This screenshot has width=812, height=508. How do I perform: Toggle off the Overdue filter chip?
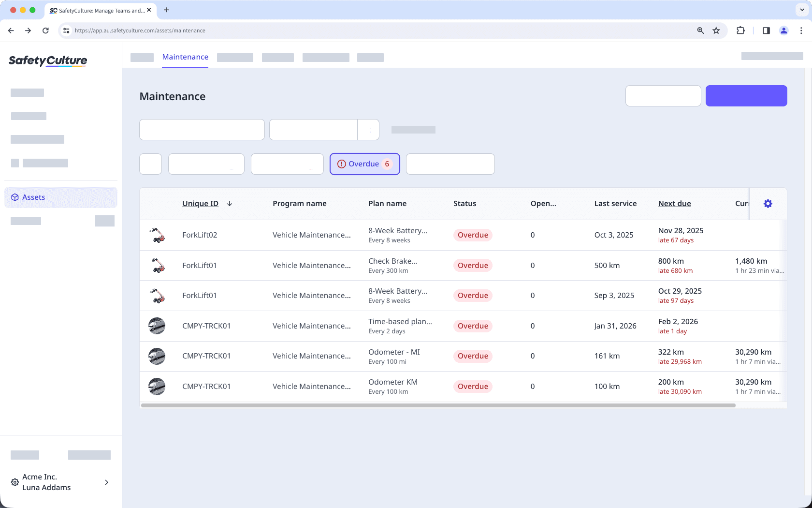364,164
